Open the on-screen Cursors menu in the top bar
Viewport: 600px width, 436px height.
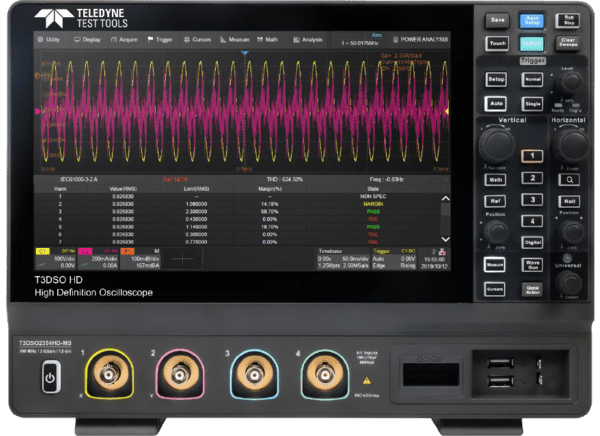[x=197, y=39]
